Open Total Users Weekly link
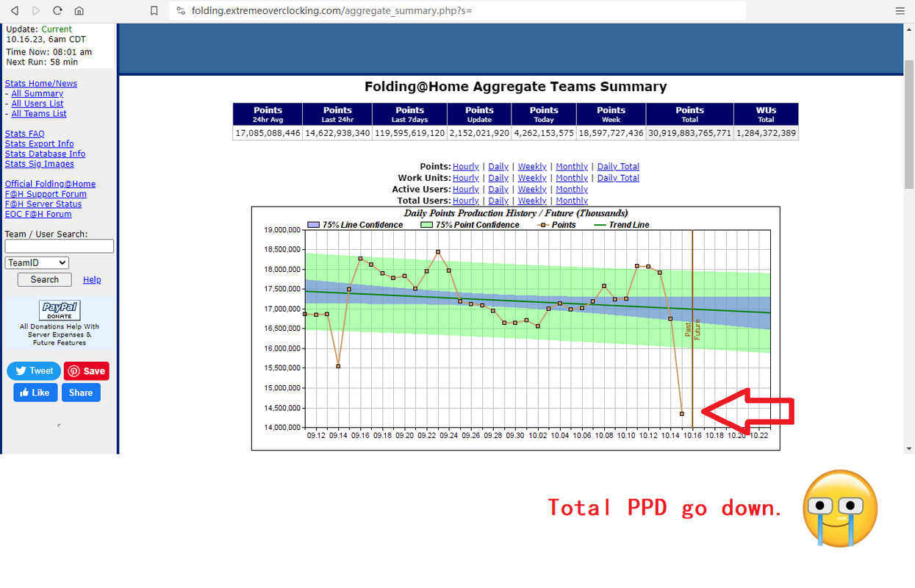This screenshot has height=588, width=915. point(532,201)
